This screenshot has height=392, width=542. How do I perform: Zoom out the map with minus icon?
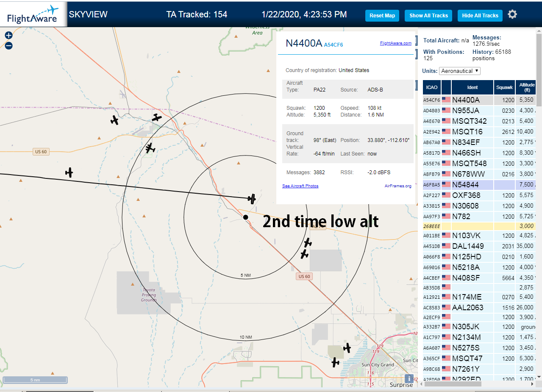pos(8,46)
